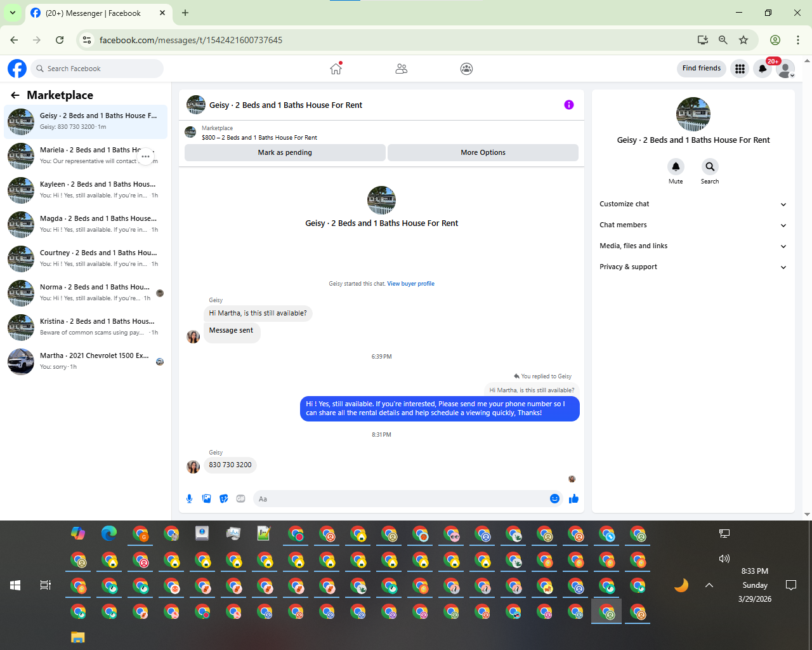Open the Facebook Home feed icon

336,69
